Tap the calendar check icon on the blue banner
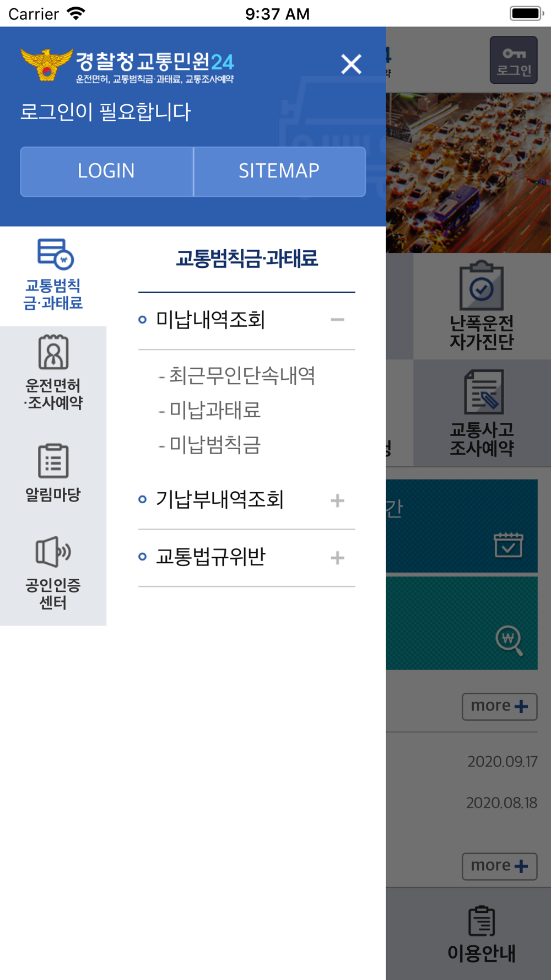Image resolution: width=551 pixels, height=980 pixels. tap(508, 545)
